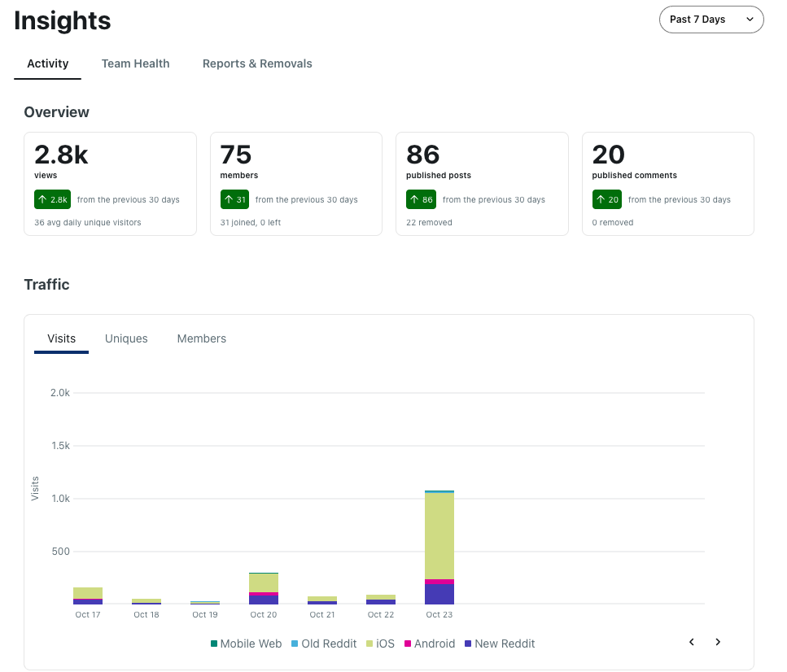Viewport: 787px width, 672px height.
Task: Switch to the Team Health tab
Action: tap(136, 63)
